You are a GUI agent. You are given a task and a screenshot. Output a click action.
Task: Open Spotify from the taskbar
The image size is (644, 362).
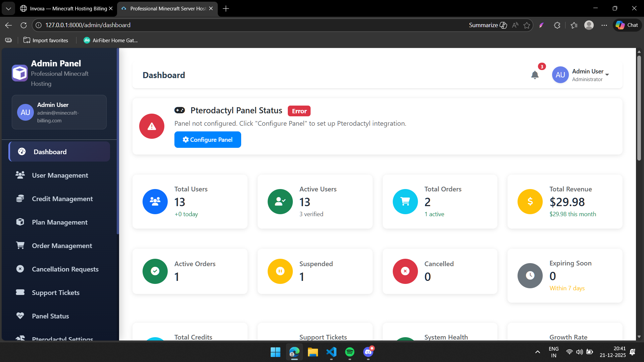[350, 352]
